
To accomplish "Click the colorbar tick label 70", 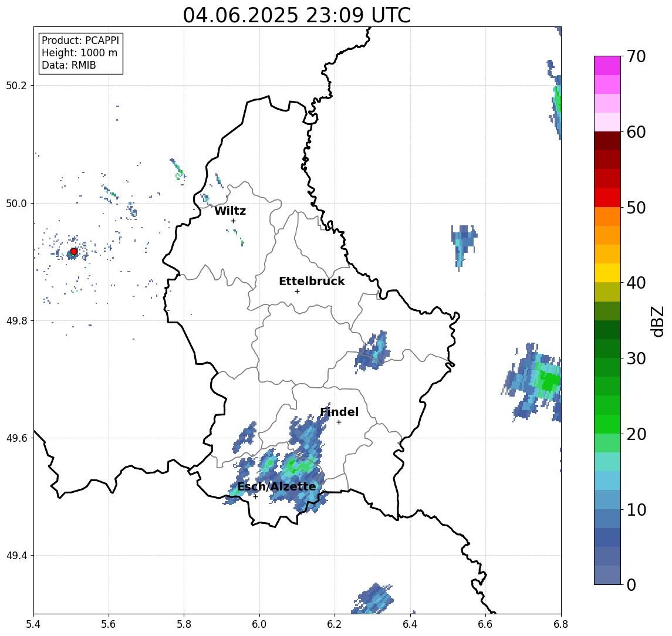I will 636,56.
